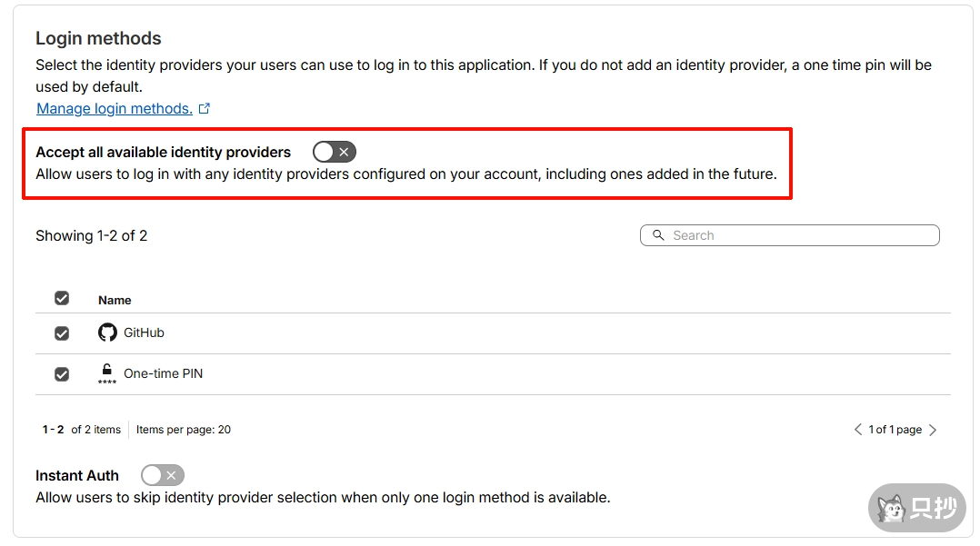Open the Manage login methods link
This screenshot has height=546, width=980.
[x=114, y=108]
